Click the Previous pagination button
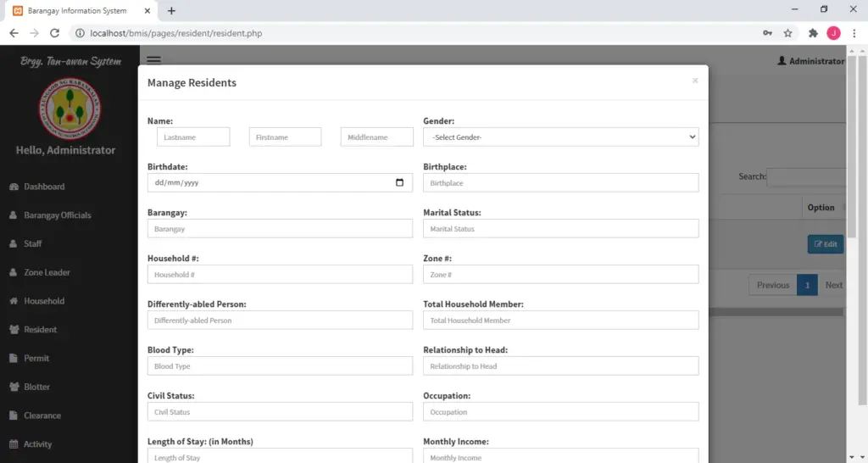Image resolution: width=868 pixels, height=463 pixels. (773, 285)
